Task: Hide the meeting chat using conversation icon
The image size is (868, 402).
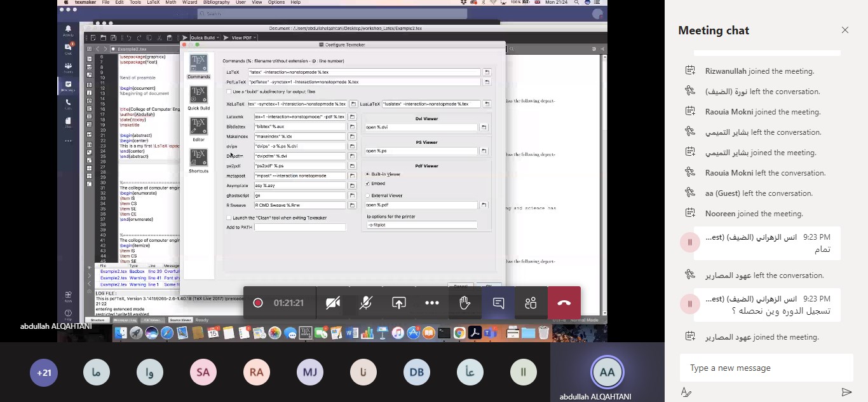Action: tap(499, 303)
